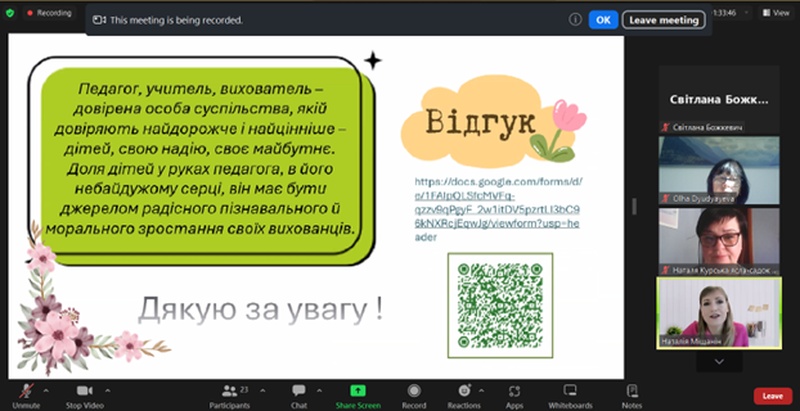Unmute the microphone
Viewport: 800px width, 411px height.
pos(26,396)
